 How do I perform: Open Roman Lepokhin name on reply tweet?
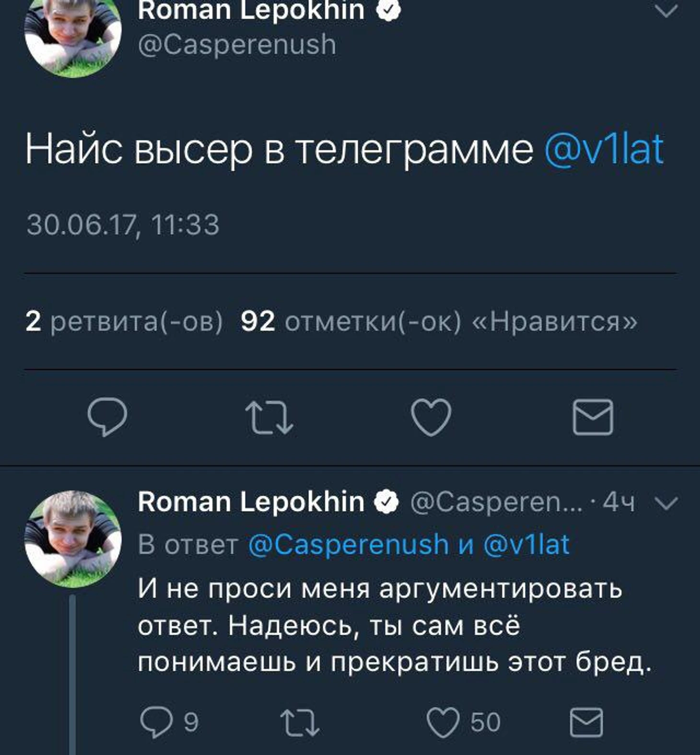pyautogui.click(x=251, y=502)
